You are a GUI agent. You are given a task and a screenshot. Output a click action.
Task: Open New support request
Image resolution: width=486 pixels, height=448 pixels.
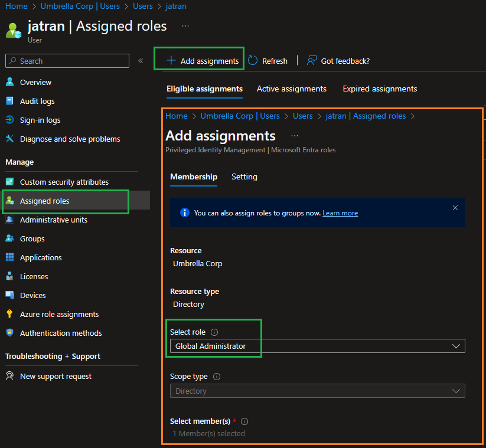56,377
